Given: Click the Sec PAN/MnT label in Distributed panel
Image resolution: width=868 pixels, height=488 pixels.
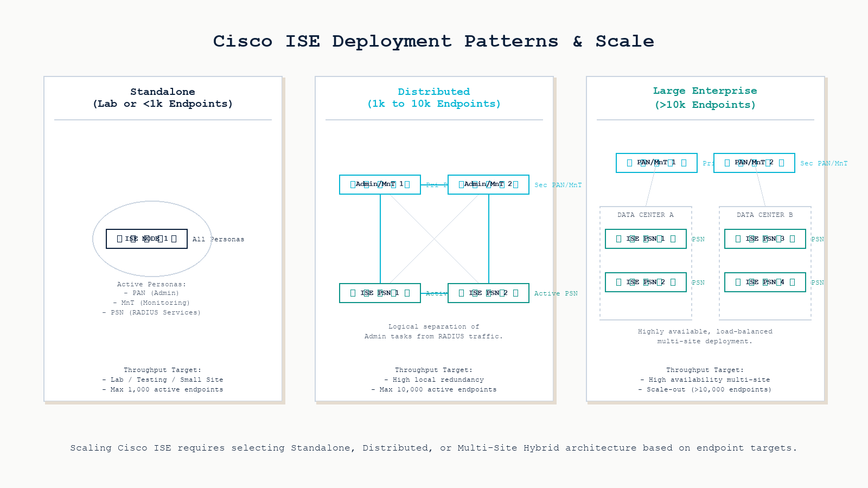Looking at the screenshot, I should point(558,185).
